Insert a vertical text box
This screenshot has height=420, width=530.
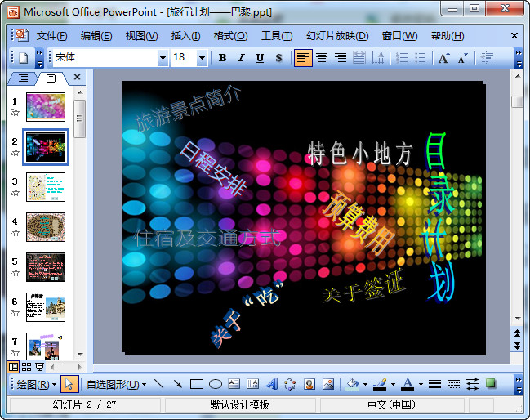click(253, 384)
